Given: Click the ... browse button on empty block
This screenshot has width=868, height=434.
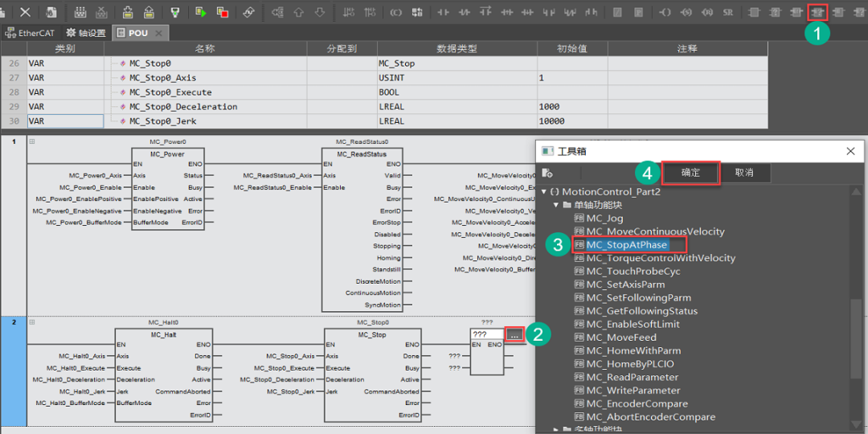Looking at the screenshot, I should pyautogui.click(x=514, y=334).
